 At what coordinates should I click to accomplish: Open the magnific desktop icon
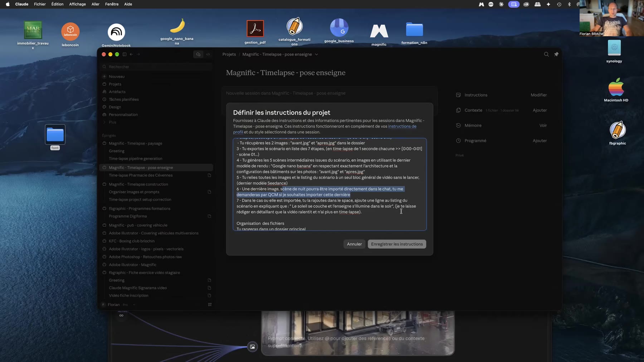379,35
